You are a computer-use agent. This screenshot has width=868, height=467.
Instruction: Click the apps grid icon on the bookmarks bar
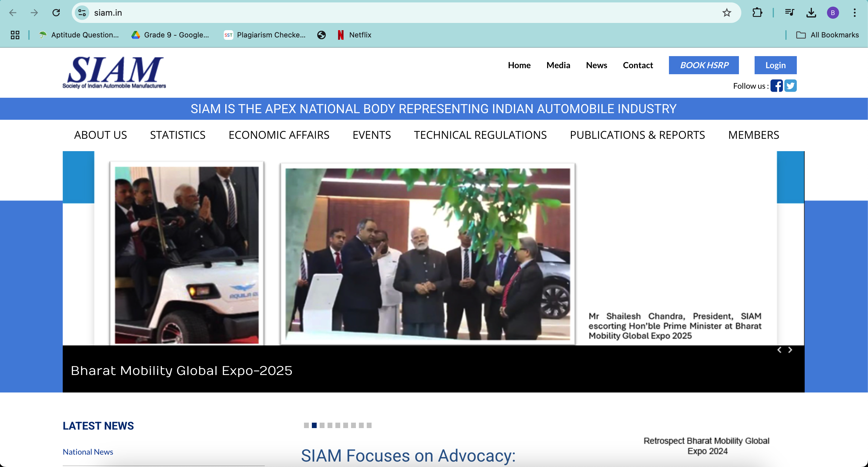coord(14,35)
